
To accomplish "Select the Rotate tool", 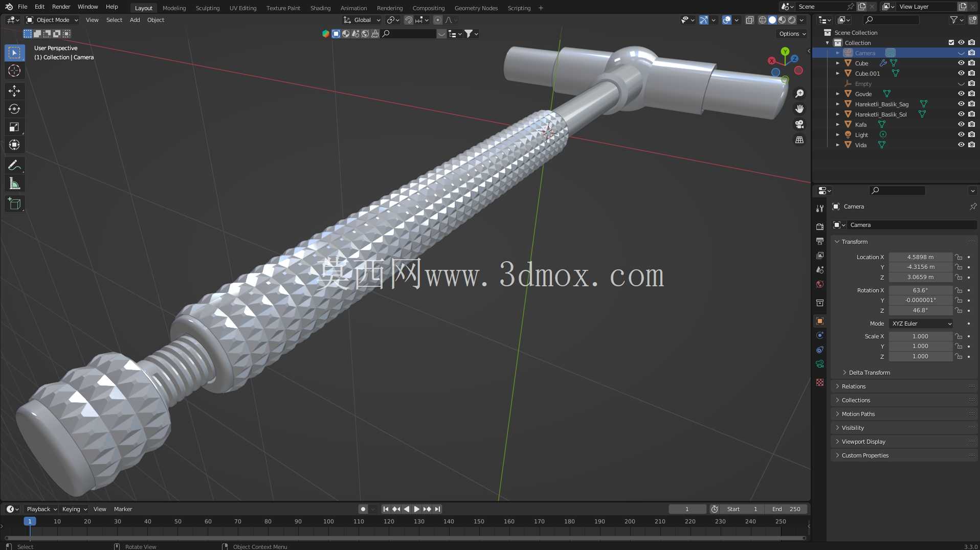I will point(14,109).
